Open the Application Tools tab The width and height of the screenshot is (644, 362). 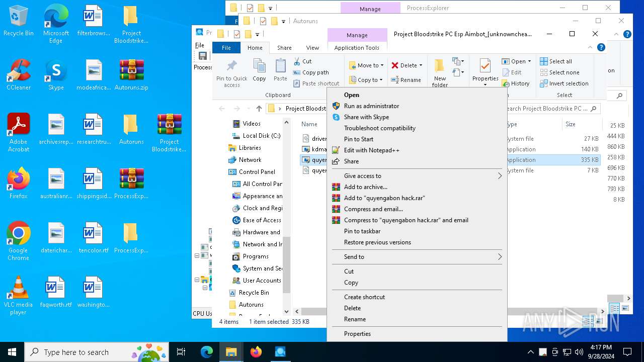(357, 48)
